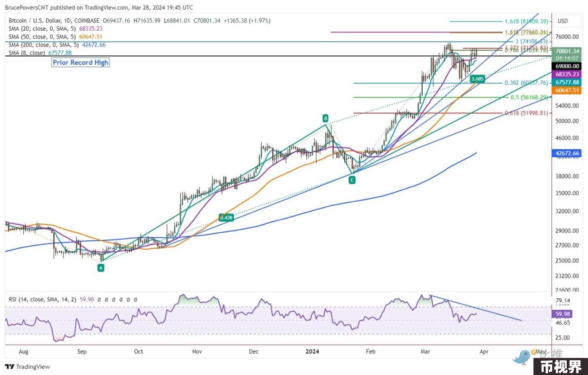Click the current price label 70801.34
The image size is (588, 375).
[568, 51]
